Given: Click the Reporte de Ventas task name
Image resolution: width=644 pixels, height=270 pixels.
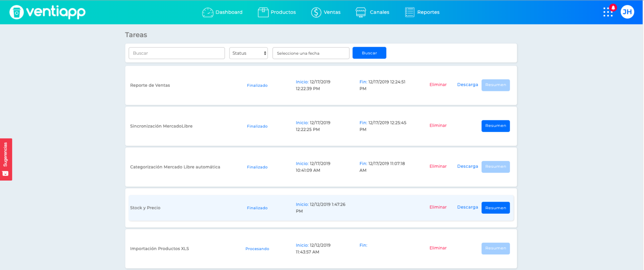Looking at the screenshot, I should (x=150, y=85).
